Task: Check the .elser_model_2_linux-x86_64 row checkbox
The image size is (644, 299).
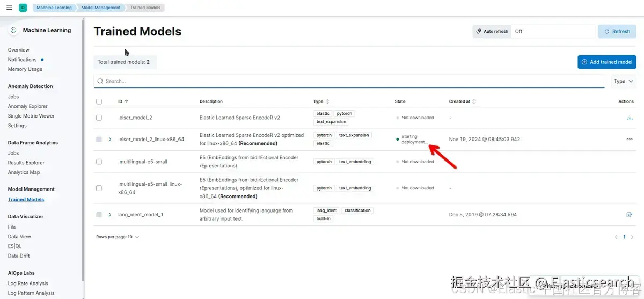Action: pos(99,140)
